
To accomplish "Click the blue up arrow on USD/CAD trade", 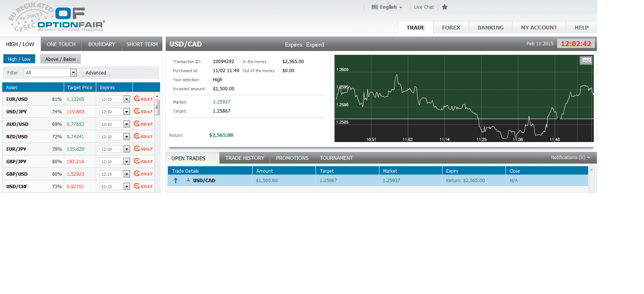I will (176, 181).
